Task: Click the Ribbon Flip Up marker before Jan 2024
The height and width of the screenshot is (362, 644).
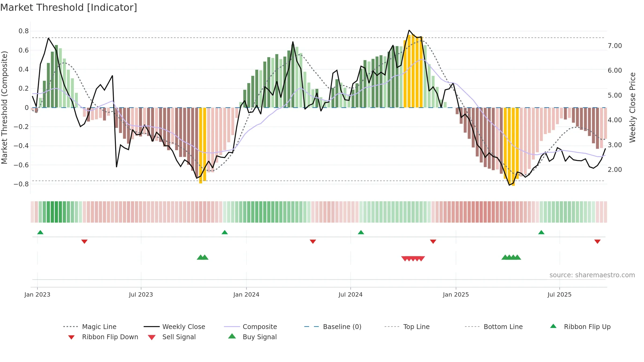Action: 225,232
